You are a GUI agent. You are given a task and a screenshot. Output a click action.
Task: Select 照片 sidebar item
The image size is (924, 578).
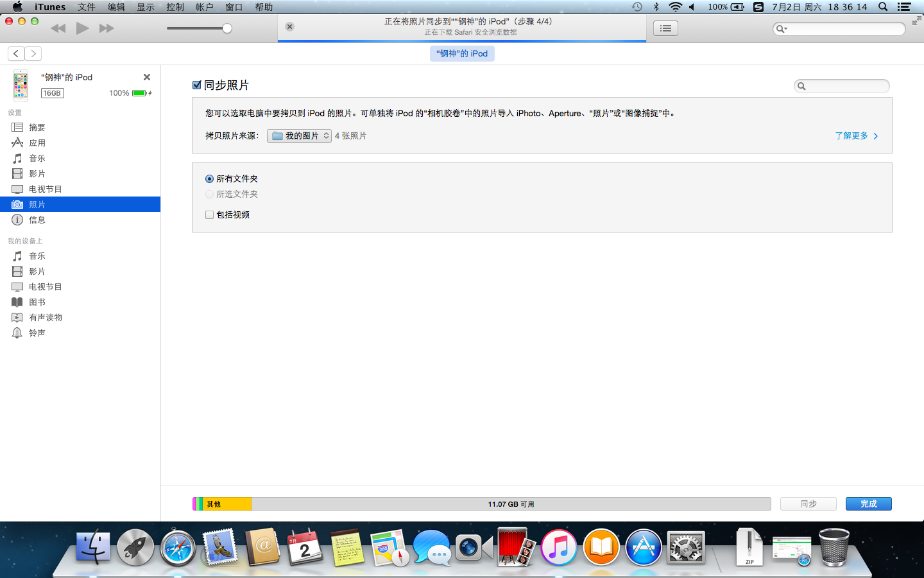click(80, 204)
